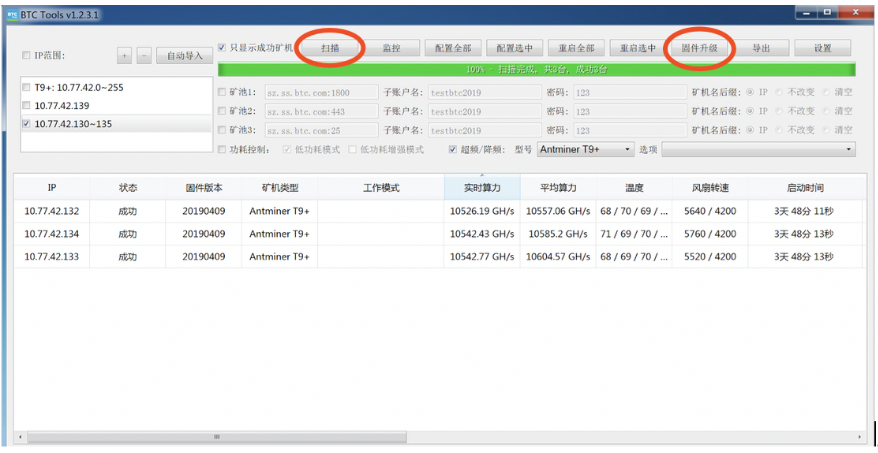Screen dimensions: 878x453
Task: Click 配置全部 to configure all miners
Action: pos(453,48)
